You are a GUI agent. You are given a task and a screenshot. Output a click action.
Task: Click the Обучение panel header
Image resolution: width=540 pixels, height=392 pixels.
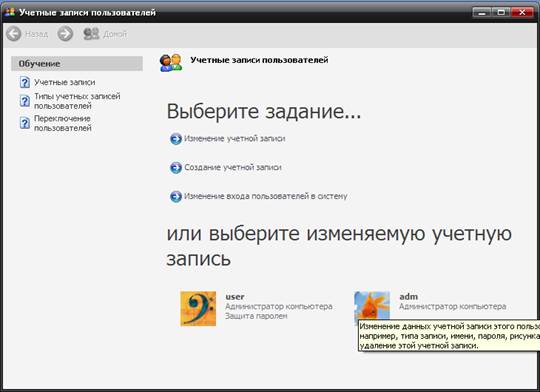[x=77, y=64]
